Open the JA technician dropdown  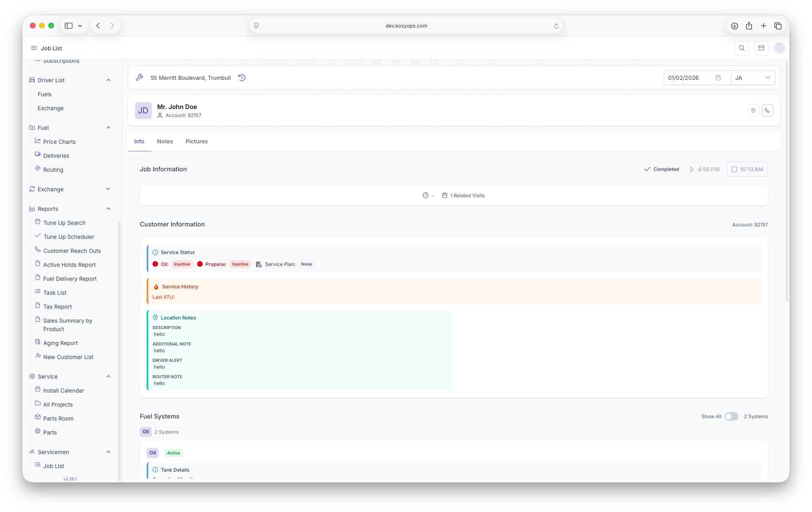click(753, 77)
